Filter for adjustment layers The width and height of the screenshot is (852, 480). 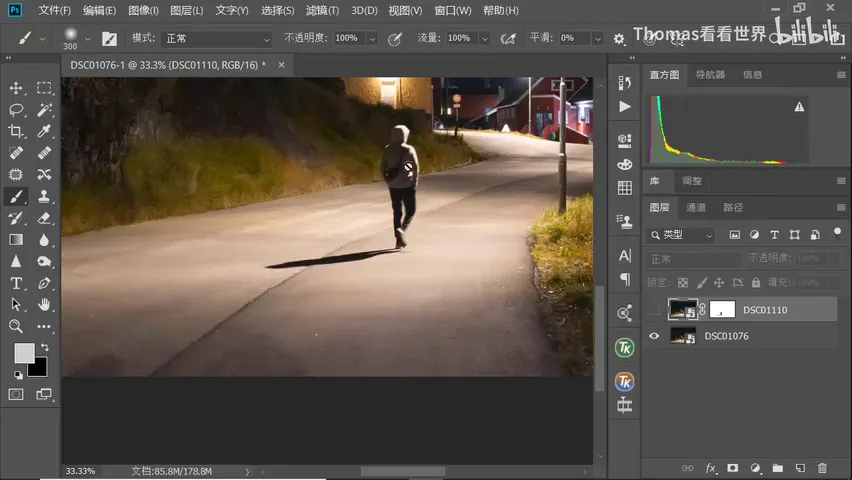point(754,235)
